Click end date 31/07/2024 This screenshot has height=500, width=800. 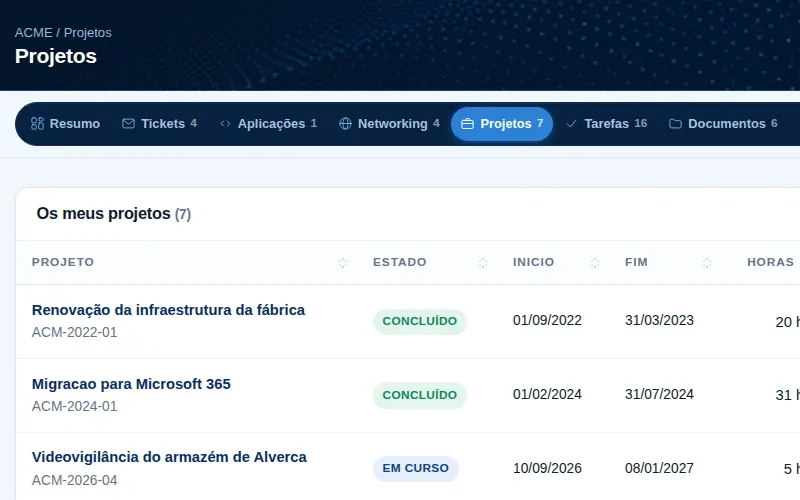[x=659, y=394]
